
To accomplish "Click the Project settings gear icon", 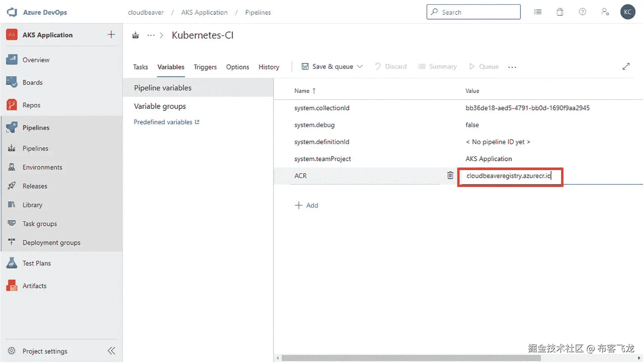I will (12, 351).
